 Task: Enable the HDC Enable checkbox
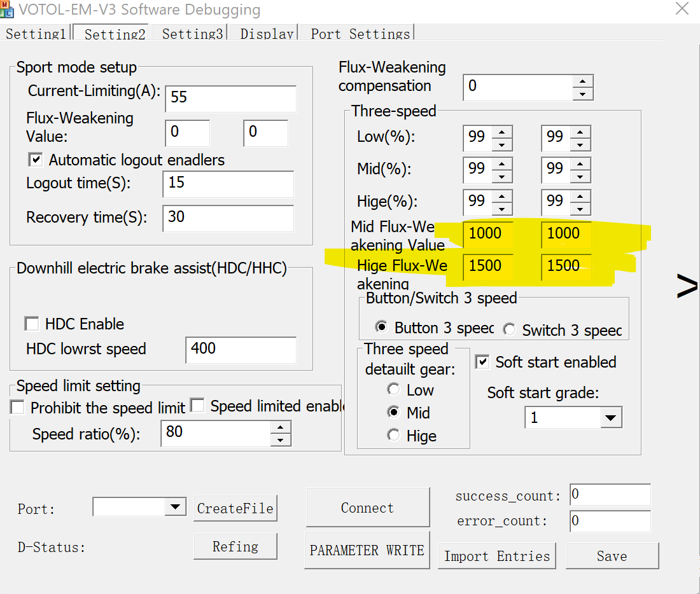[x=32, y=324]
